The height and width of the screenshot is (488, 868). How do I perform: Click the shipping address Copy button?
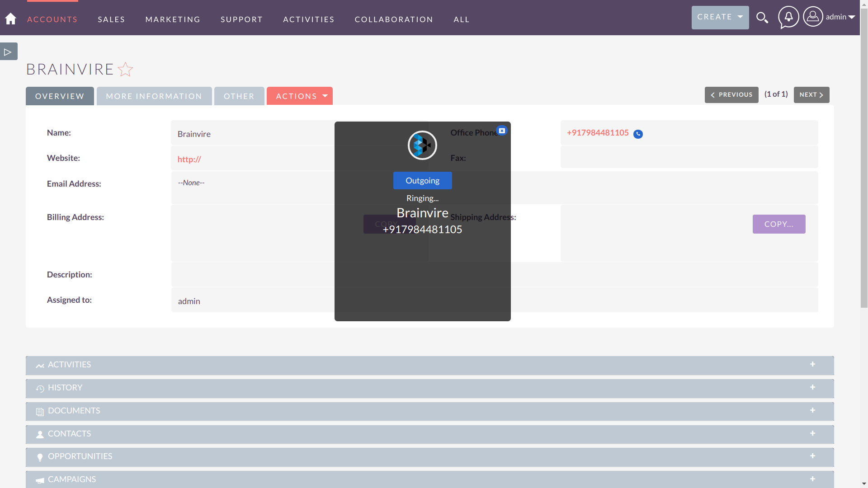778,224
